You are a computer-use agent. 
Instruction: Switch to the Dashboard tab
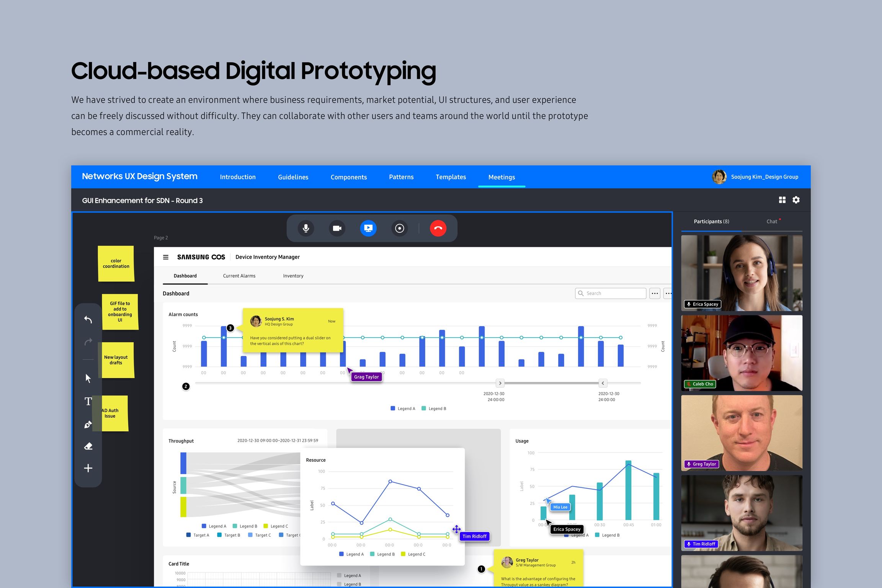click(185, 275)
